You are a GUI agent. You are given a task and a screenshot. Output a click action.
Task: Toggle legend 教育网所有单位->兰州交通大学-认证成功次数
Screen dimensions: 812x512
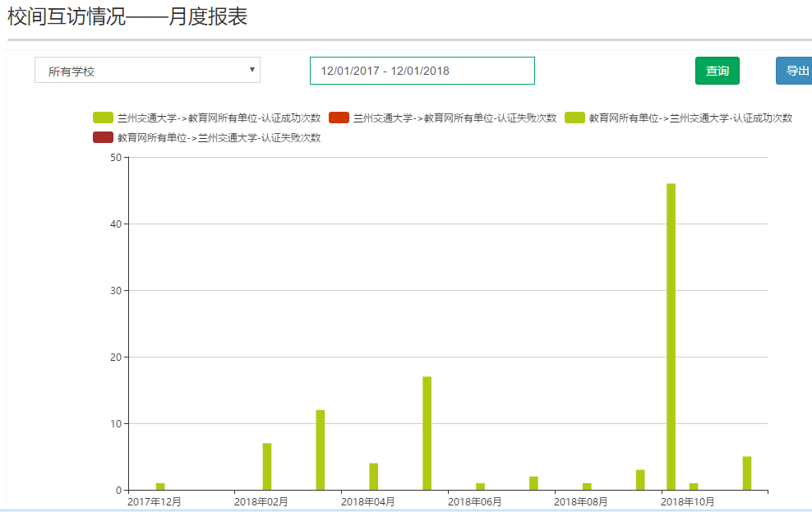point(679,118)
